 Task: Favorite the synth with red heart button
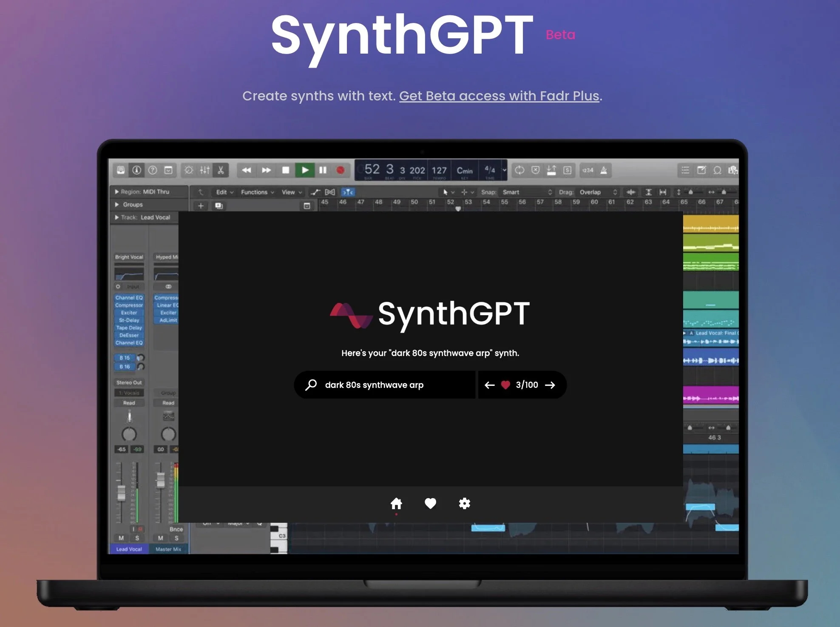coord(505,385)
